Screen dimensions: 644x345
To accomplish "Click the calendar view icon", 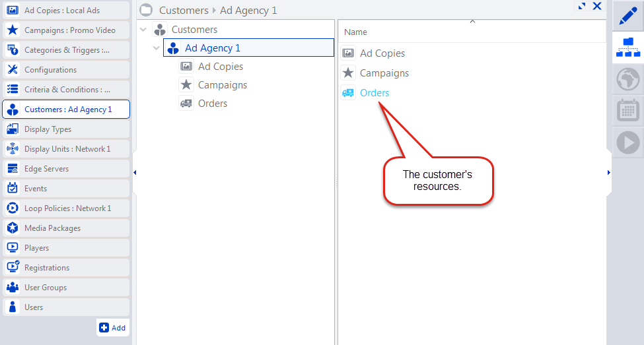I will point(628,111).
